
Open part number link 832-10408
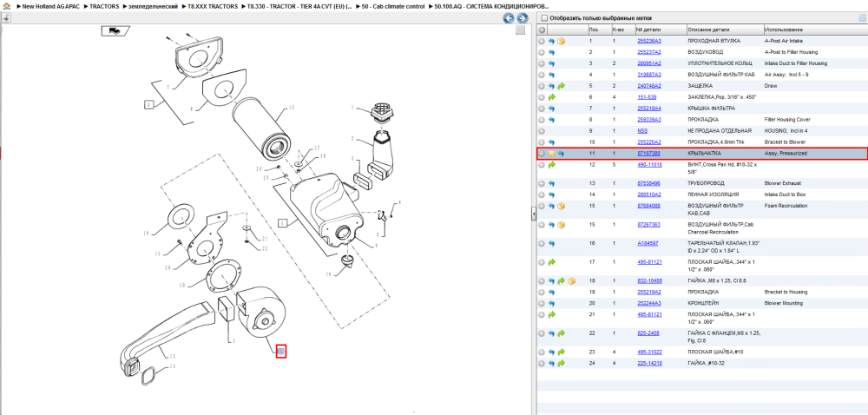pyautogui.click(x=648, y=280)
